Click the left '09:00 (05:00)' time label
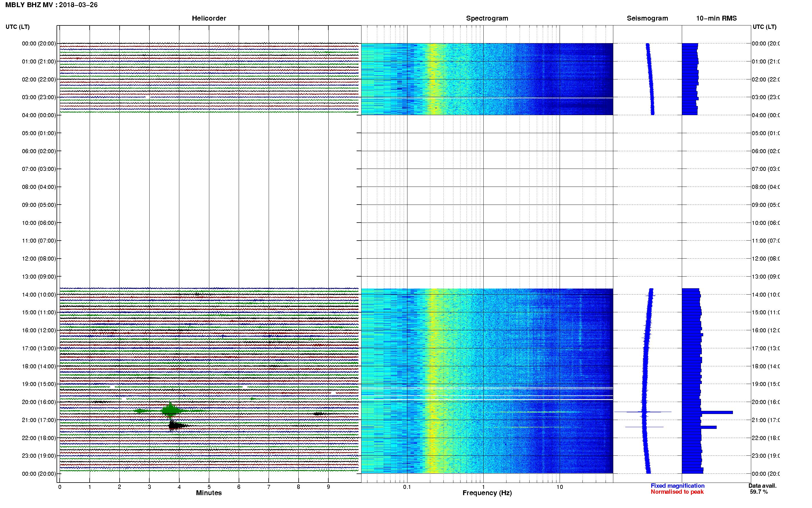Image resolution: width=812 pixels, height=508 pixels. (39, 205)
